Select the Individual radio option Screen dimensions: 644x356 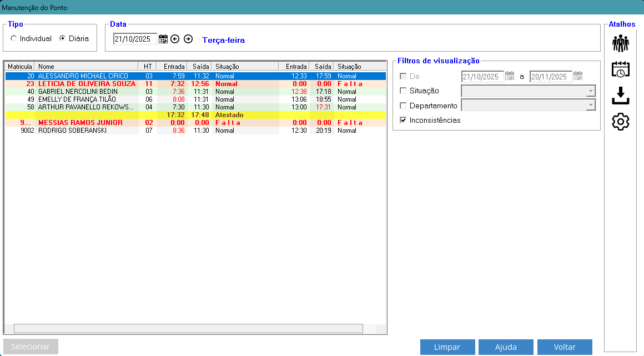click(x=13, y=39)
